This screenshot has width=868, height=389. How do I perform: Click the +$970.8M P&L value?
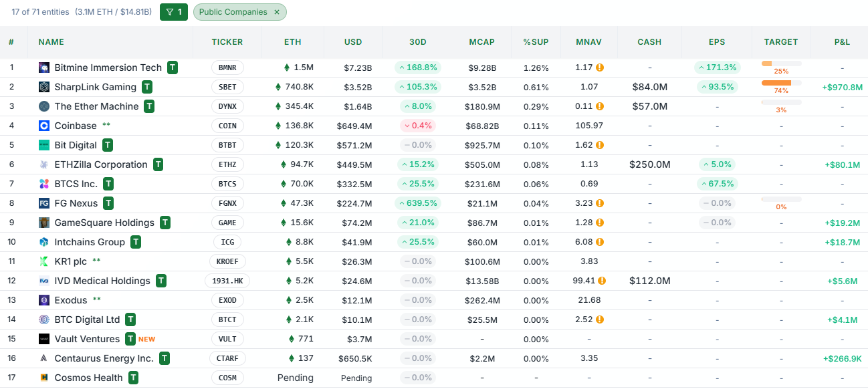(842, 87)
